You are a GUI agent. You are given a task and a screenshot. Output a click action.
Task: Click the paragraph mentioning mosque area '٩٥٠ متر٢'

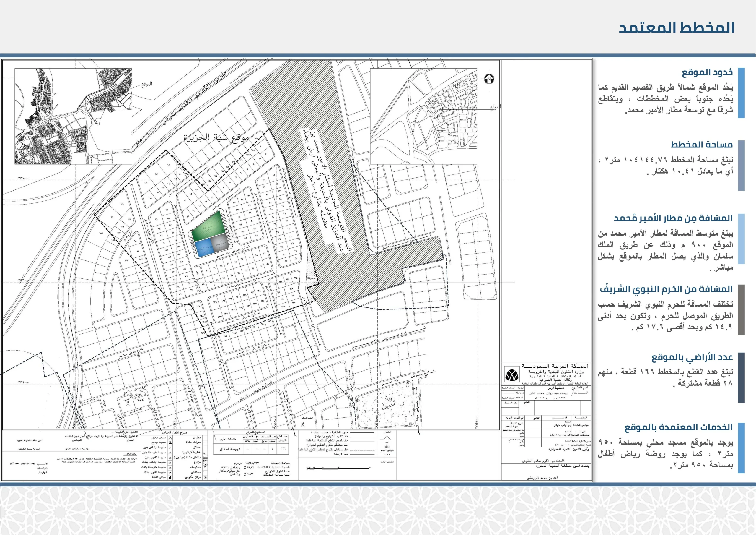point(666,454)
